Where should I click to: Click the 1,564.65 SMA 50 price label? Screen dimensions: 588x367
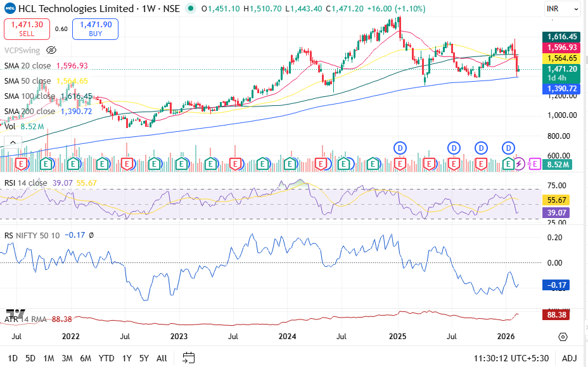tap(561, 58)
